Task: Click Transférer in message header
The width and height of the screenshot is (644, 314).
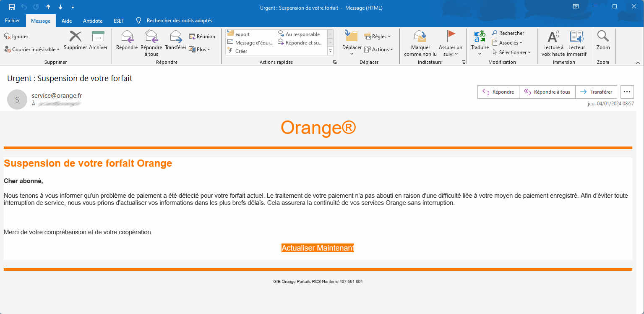Action: pos(596,92)
